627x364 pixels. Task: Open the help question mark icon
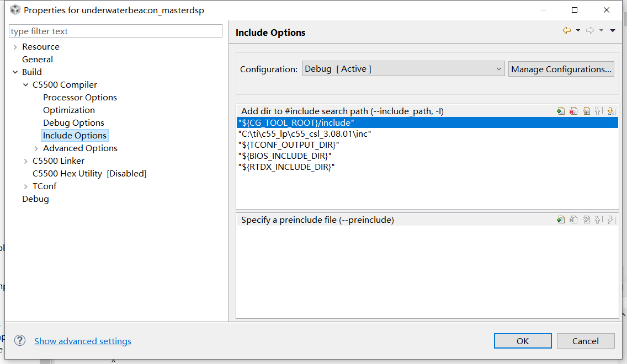point(20,340)
